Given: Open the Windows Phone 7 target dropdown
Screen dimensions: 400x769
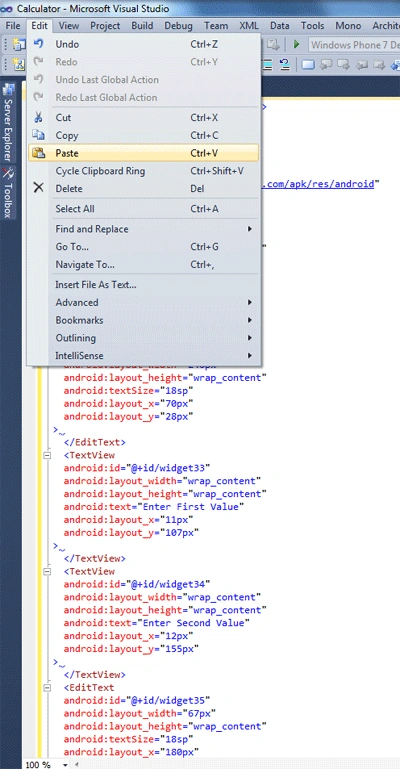Looking at the screenshot, I should [x=354, y=45].
